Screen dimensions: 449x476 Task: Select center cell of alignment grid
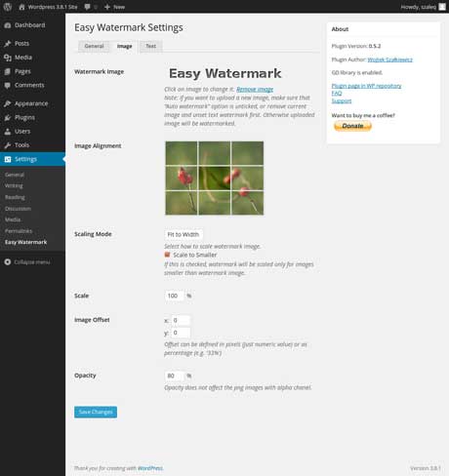[x=215, y=178]
